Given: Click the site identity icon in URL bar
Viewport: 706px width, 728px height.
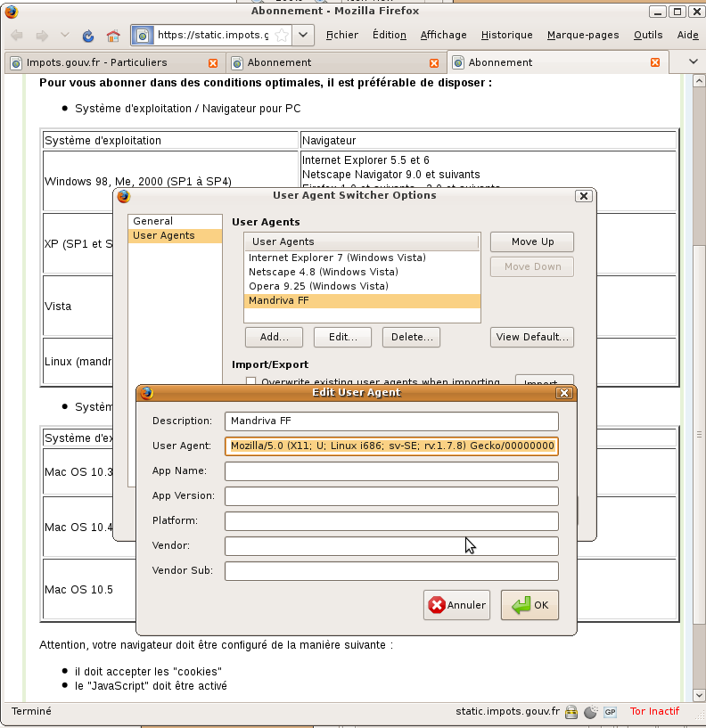Looking at the screenshot, I should (x=143, y=36).
